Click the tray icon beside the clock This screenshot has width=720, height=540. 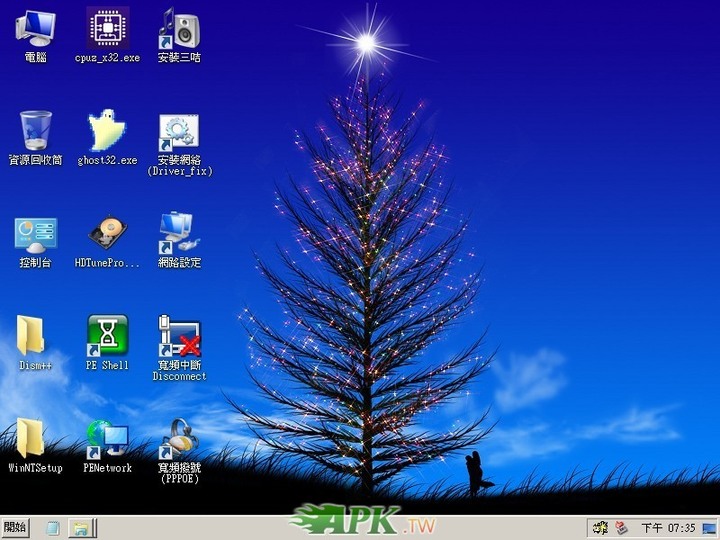tap(621, 528)
